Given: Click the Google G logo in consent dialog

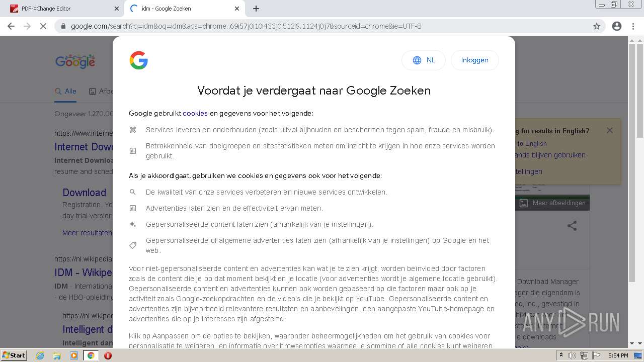Looking at the screenshot, I should (138, 60).
